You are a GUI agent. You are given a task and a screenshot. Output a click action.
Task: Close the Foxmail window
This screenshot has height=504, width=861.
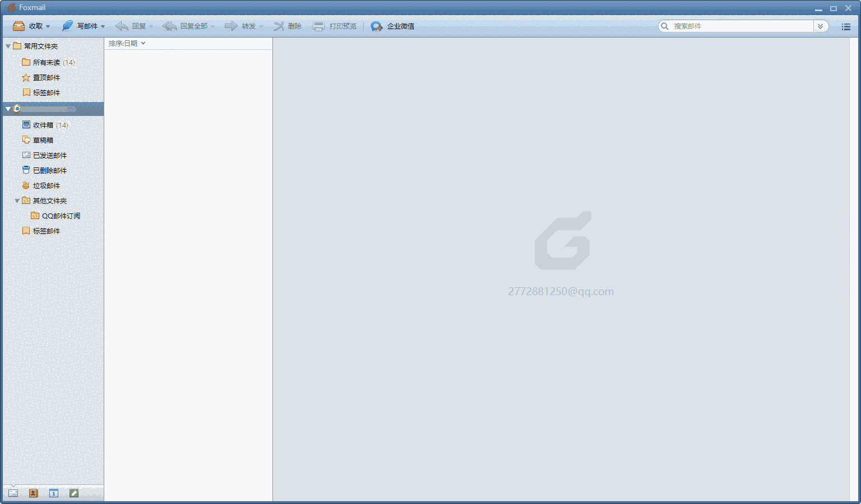pyautogui.click(x=849, y=8)
